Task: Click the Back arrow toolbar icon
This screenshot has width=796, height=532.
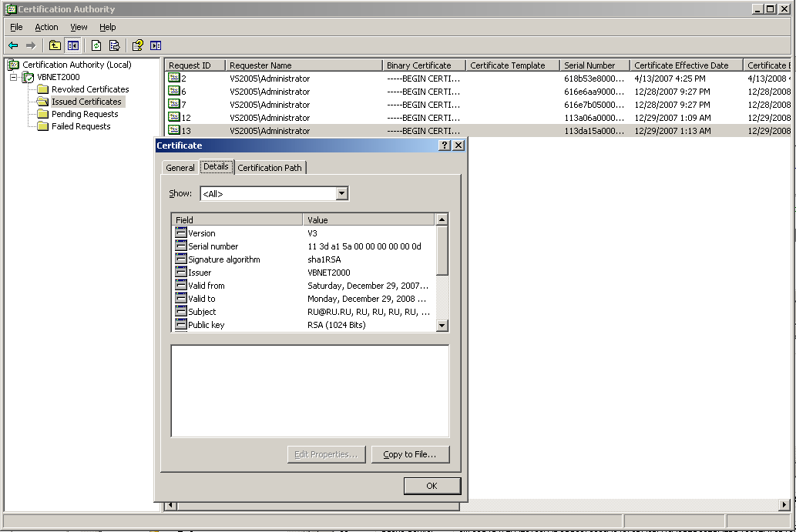Action: pos(13,45)
